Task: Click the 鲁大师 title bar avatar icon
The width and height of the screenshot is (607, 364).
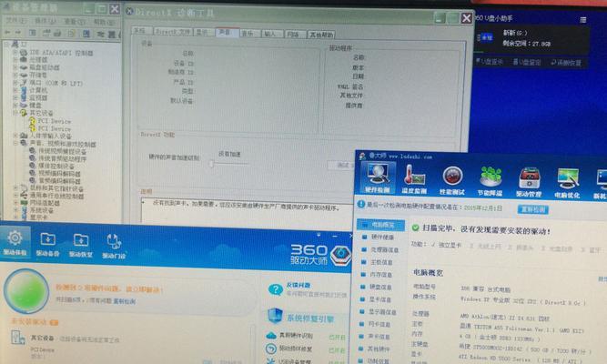Action: pyautogui.click(x=363, y=156)
